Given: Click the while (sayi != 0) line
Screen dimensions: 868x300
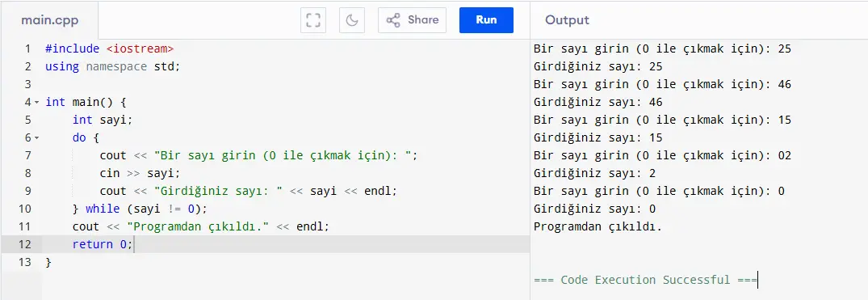Looking at the screenshot, I should 140,209.
